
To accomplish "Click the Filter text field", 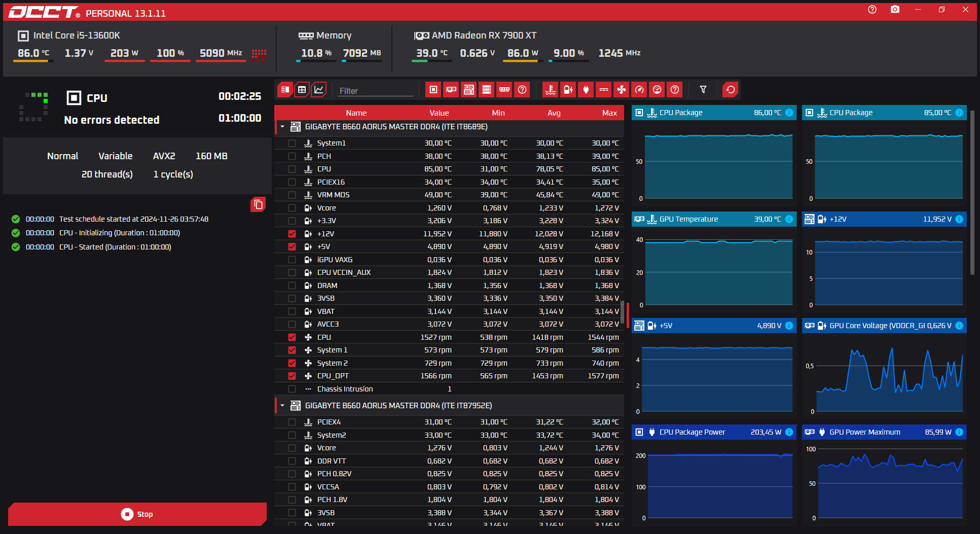I will [376, 91].
